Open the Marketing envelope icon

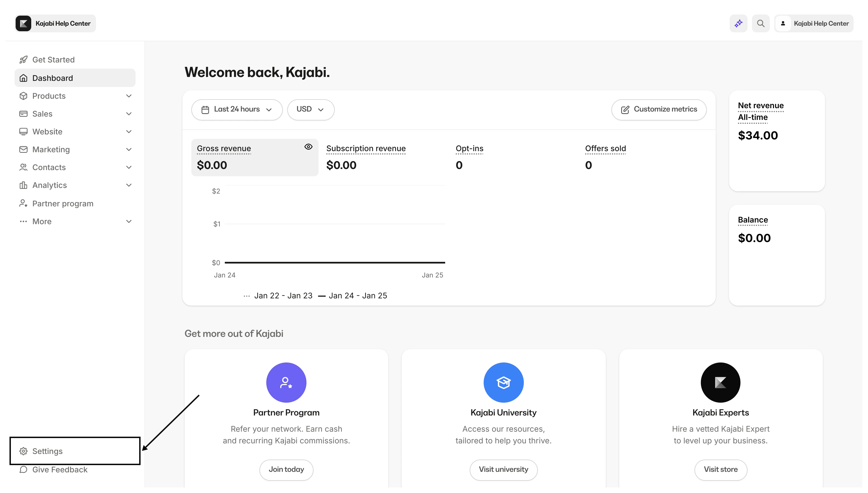pyautogui.click(x=23, y=149)
